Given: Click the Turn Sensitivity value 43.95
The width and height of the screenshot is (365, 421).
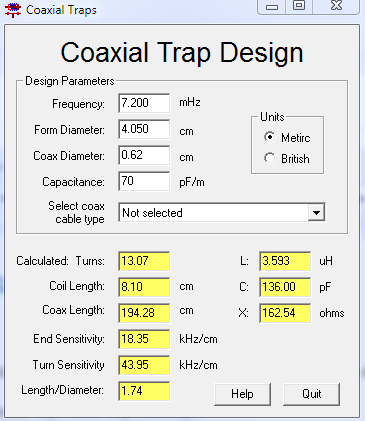Looking at the screenshot, I should 144,365.
